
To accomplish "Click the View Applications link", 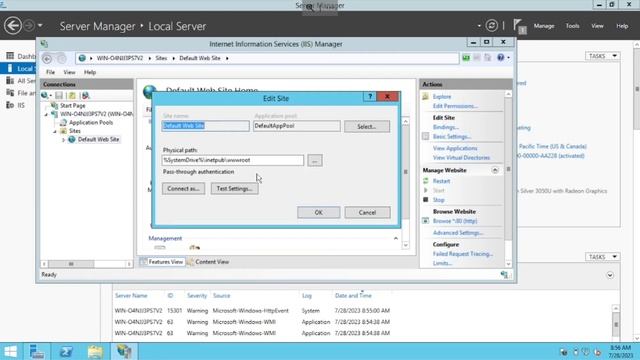I will [x=455, y=148].
